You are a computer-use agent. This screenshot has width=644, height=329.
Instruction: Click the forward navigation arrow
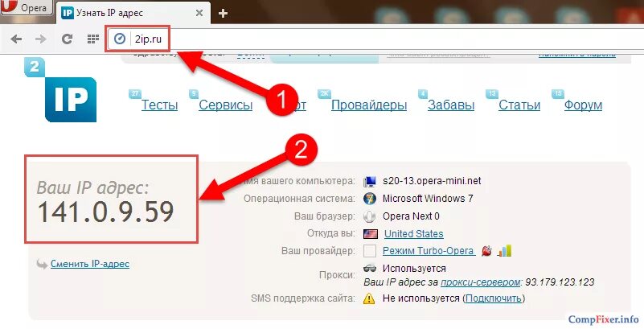pos(41,39)
